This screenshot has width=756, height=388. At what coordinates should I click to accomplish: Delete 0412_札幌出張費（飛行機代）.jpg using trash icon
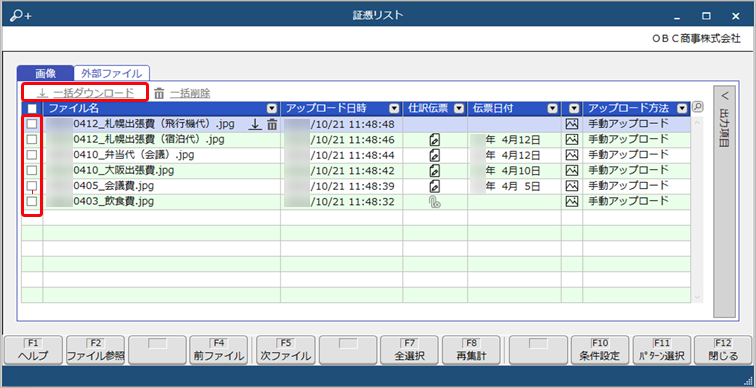(x=272, y=124)
